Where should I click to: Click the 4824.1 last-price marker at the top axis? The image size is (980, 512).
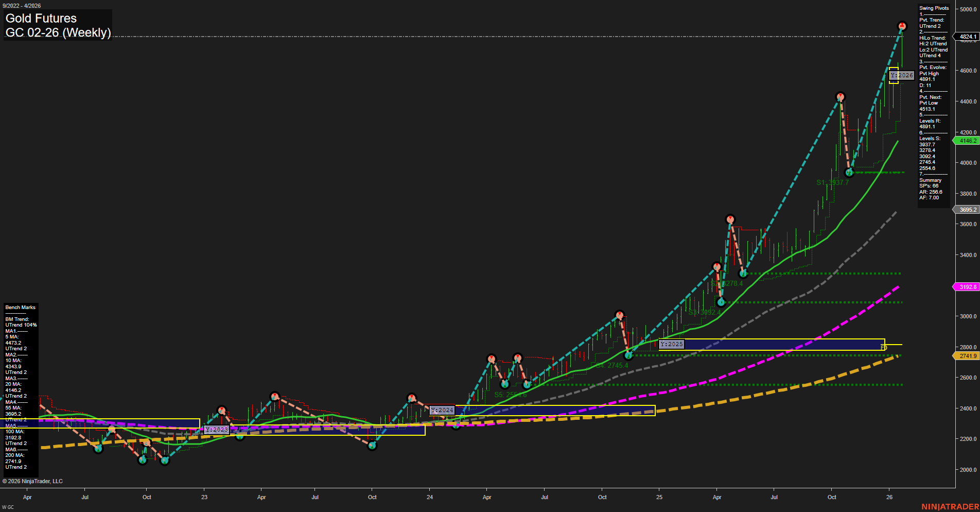click(967, 36)
